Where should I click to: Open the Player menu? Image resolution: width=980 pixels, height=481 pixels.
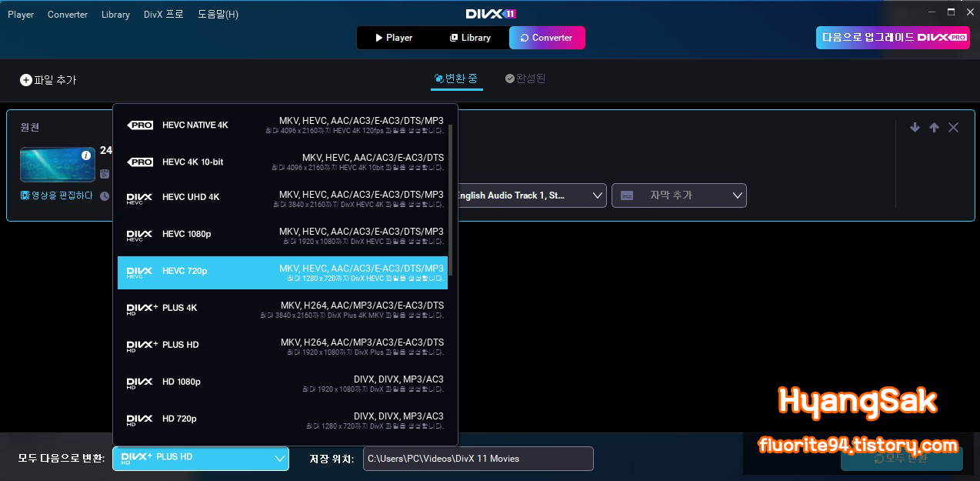click(21, 15)
